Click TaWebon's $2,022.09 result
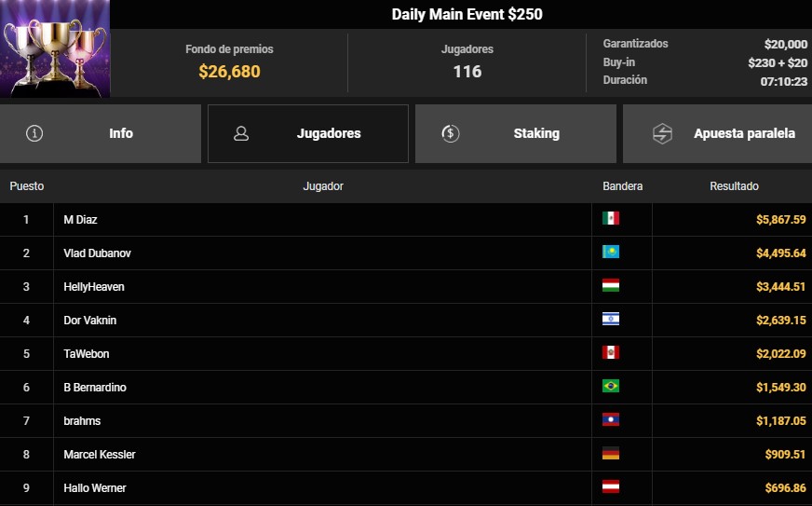This screenshot has height=506, width=812. 780,354
